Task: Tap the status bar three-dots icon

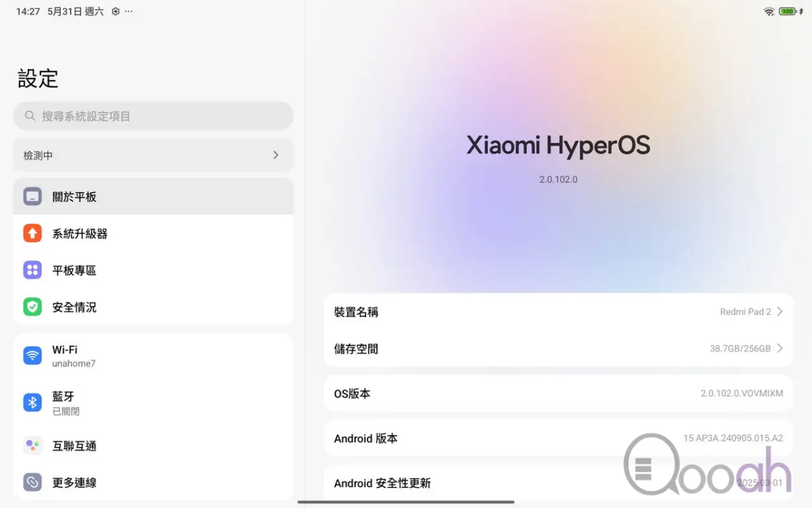Action: pyautogui.click(x=129, y=11)
